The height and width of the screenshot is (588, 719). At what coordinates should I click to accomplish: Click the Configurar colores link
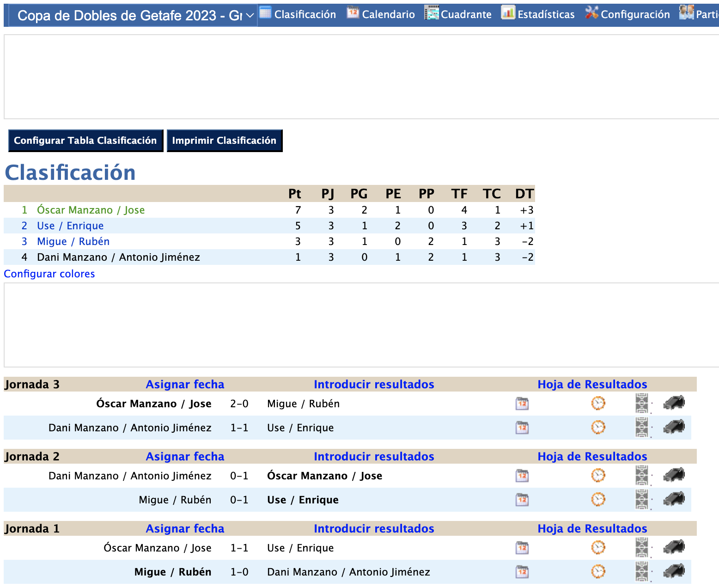pos(49,274)
